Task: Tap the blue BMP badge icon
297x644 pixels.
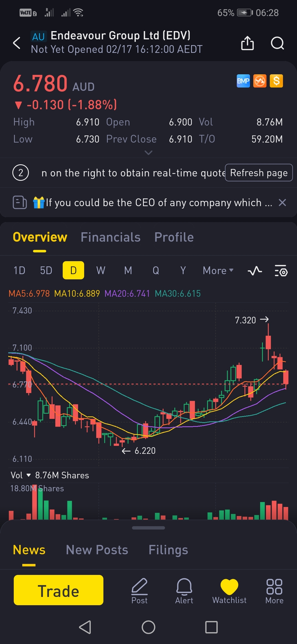Action: click(243, 81)
